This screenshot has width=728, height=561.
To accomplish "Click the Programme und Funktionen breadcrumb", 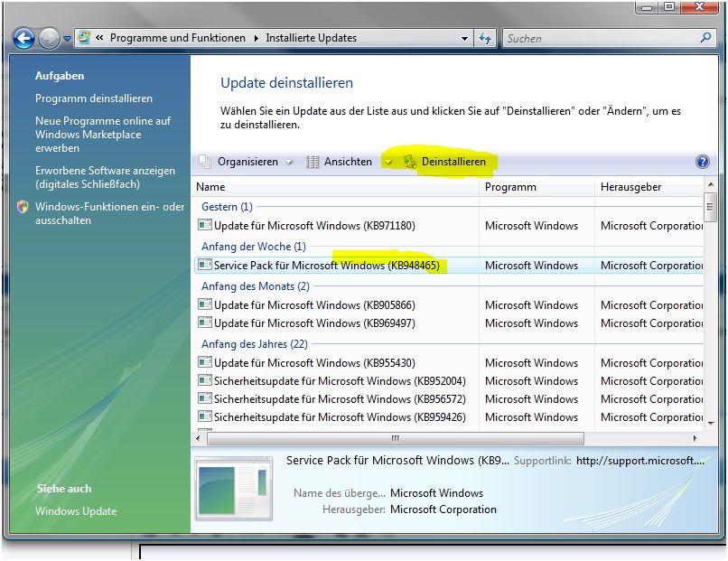I will point(177,38).
